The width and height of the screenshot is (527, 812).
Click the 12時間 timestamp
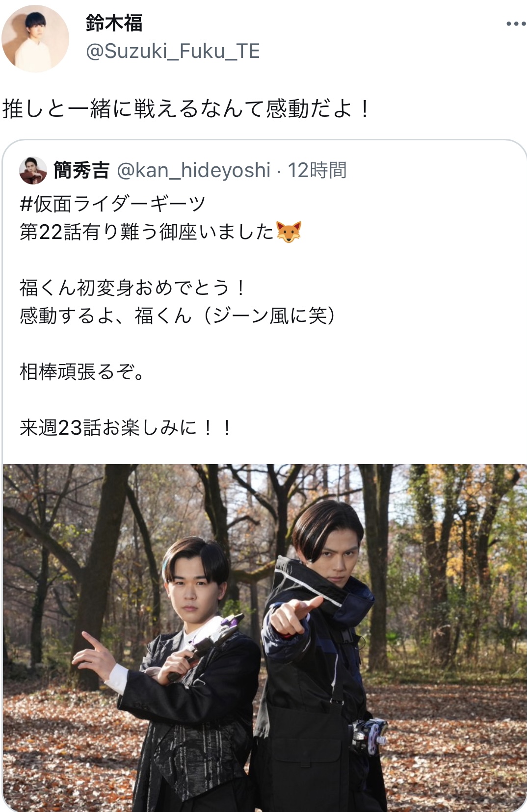click(x=317, y=170)
